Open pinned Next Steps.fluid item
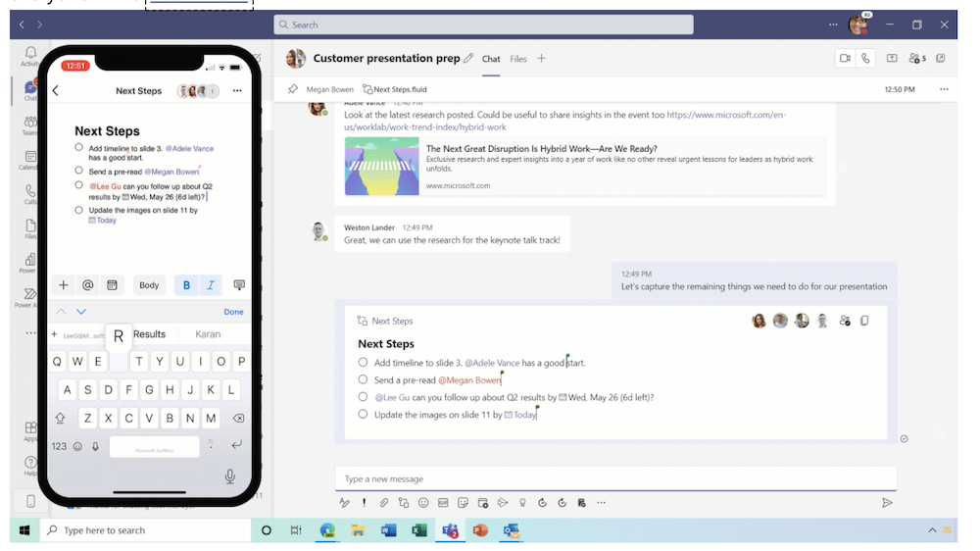980x551 pixels. [395, 89]
